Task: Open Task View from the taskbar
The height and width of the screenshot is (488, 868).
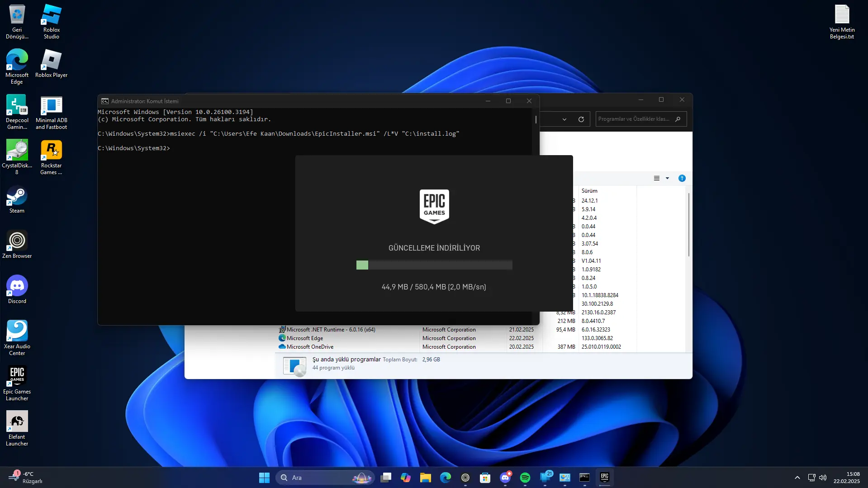Action: tap(386, 478)
